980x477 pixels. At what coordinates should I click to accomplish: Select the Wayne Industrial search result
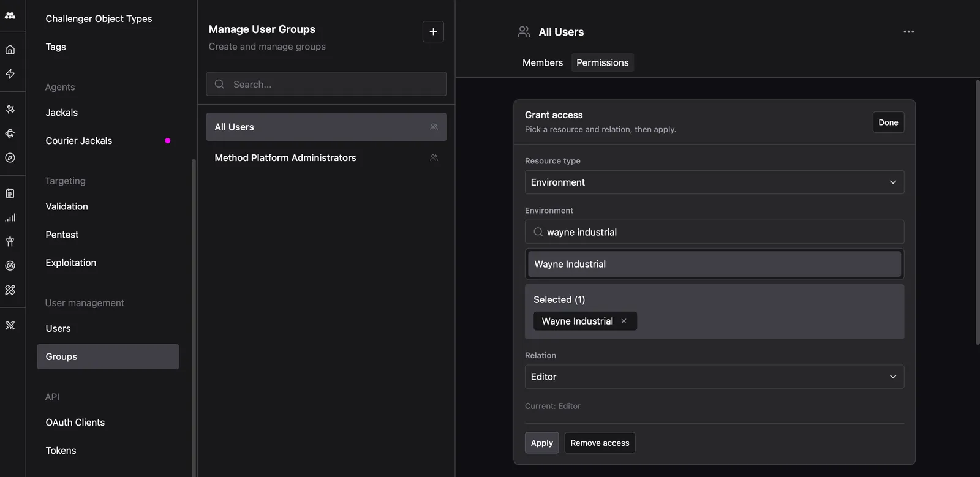click(714, 264)
